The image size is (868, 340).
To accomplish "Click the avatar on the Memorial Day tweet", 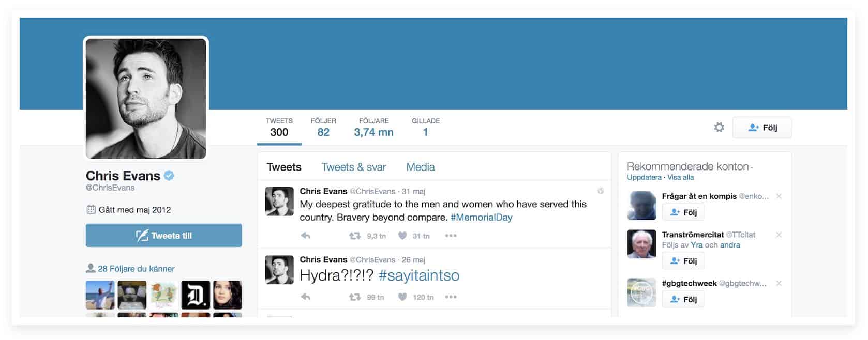I will tap(279, 201).
